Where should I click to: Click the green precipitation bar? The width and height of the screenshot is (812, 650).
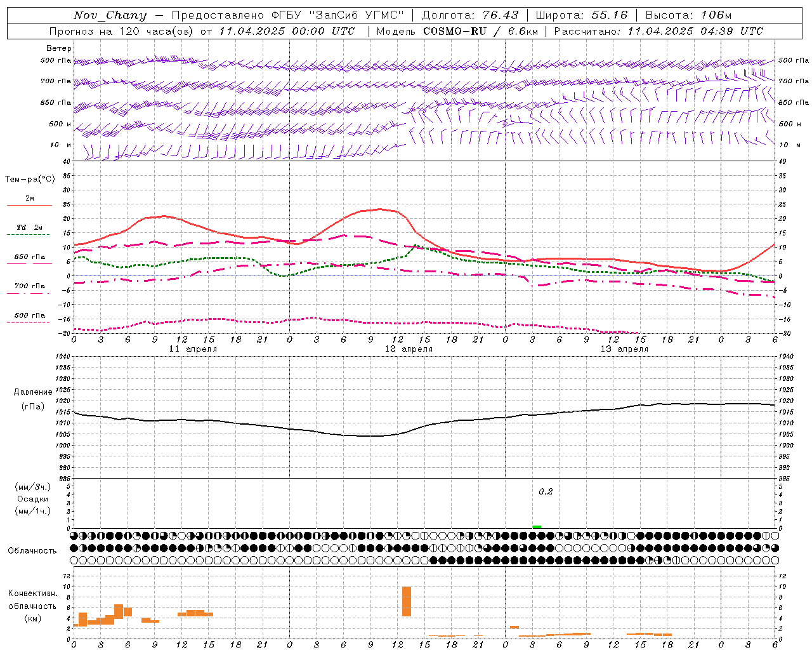click(x=537, y=527)
